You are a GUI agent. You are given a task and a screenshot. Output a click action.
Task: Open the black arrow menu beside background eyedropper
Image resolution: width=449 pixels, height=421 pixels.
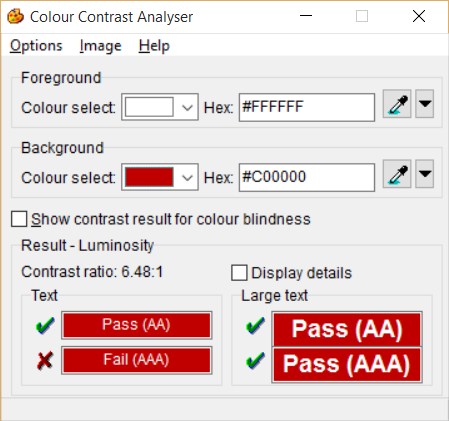(x=424, y=174)
